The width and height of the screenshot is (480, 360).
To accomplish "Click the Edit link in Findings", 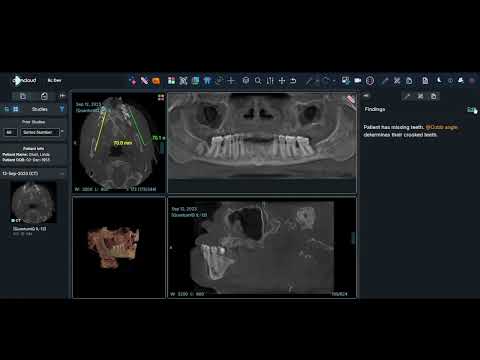I will click(471, 109).
